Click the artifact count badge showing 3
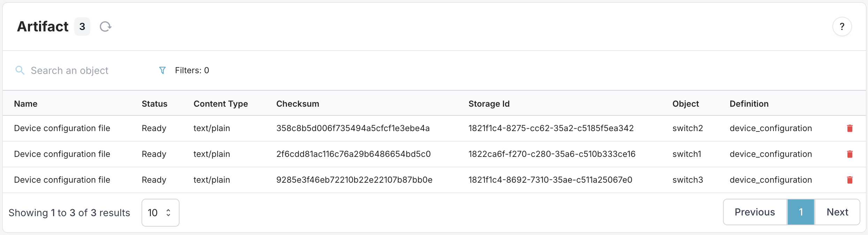Screen dimensions: 868x235 82,26
